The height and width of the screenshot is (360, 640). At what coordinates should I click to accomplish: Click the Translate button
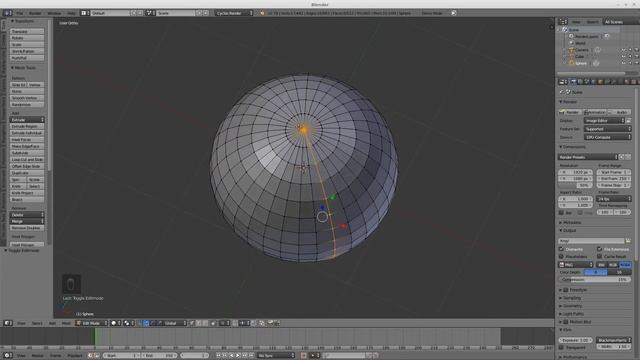[x=27, y=31]
